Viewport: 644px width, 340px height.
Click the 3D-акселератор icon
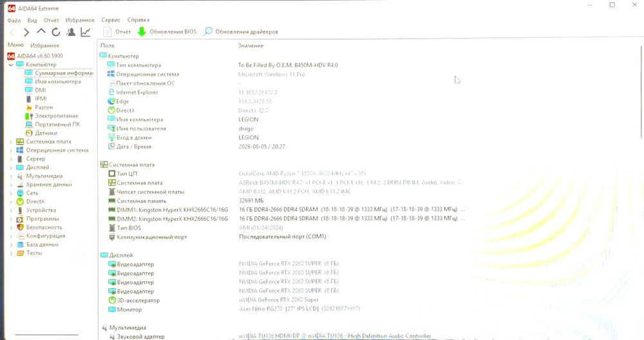111,300
